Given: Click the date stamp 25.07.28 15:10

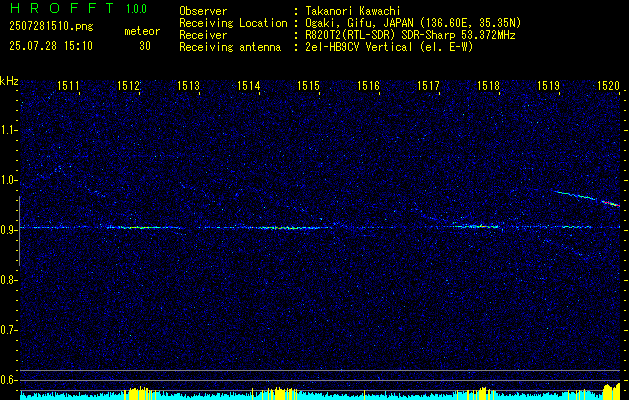Looking at the screenshot, I should 51,46.
